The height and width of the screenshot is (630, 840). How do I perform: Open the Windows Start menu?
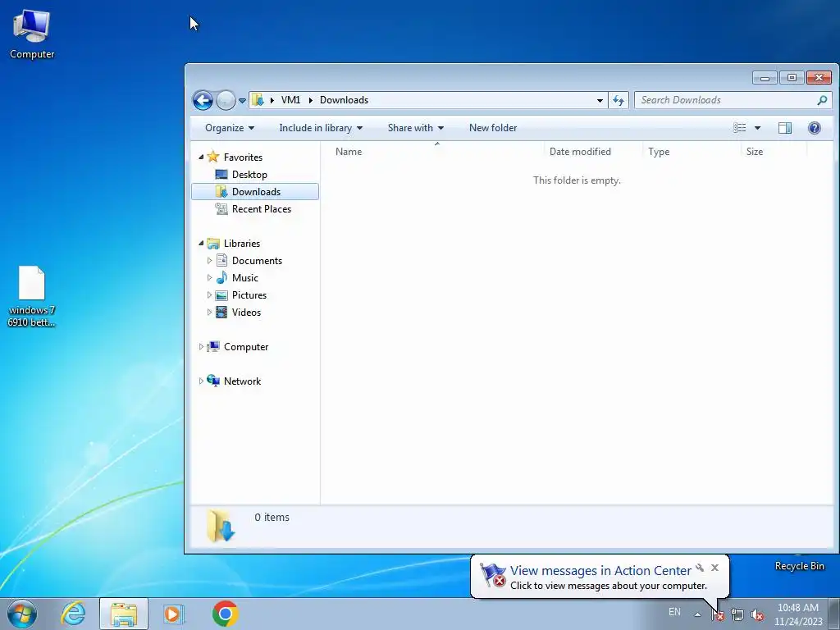22,614
